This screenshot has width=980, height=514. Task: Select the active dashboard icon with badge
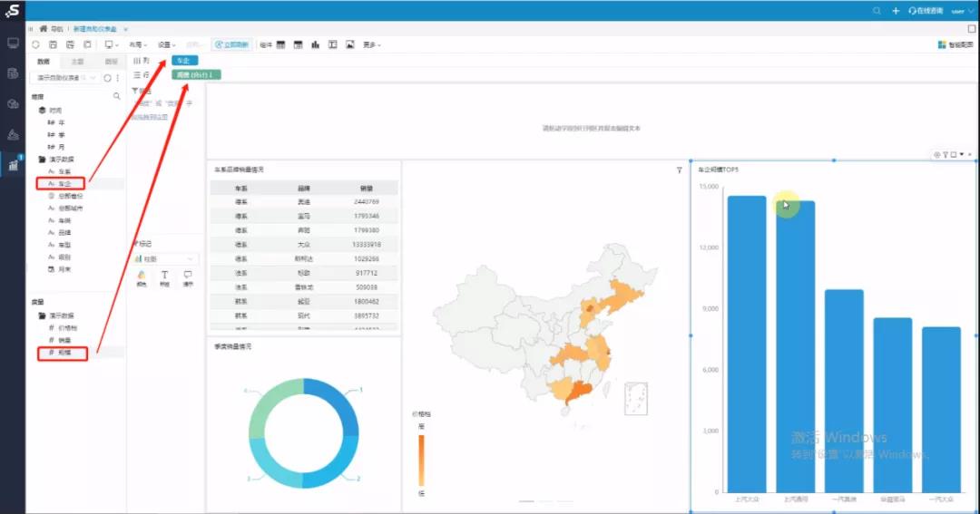coord(13,165)
